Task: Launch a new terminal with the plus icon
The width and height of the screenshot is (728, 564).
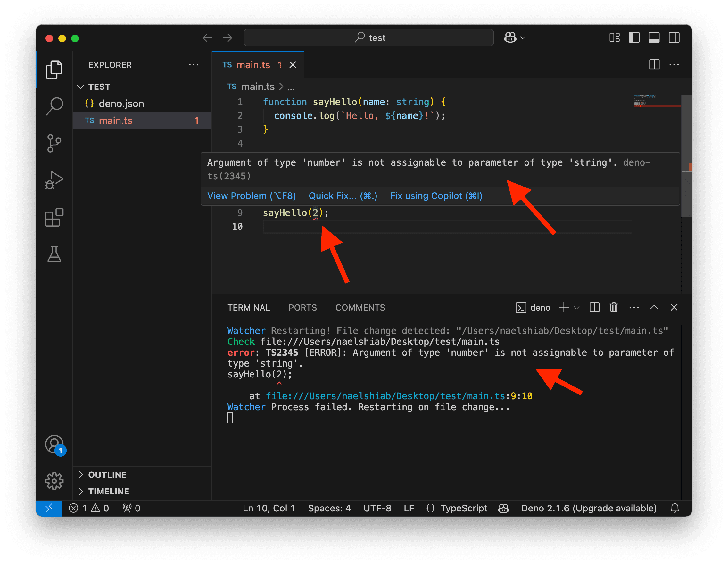Action: tap(563, 307)
